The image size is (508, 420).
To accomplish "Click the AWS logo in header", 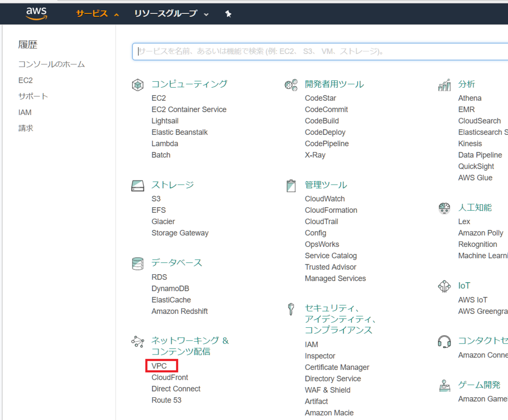I will point(36,13).
